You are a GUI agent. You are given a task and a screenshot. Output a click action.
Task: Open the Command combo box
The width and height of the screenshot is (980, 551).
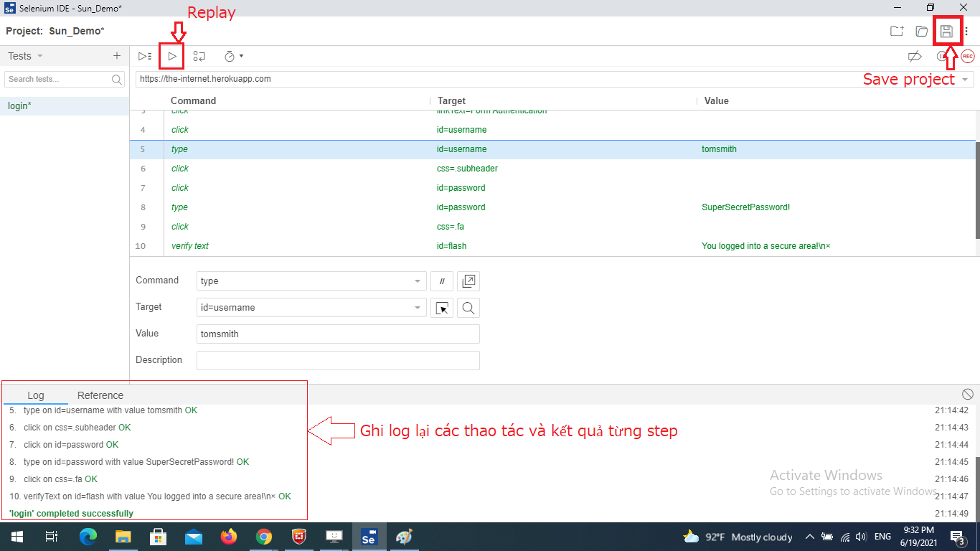pyautogui.click(x=311, y=281)
